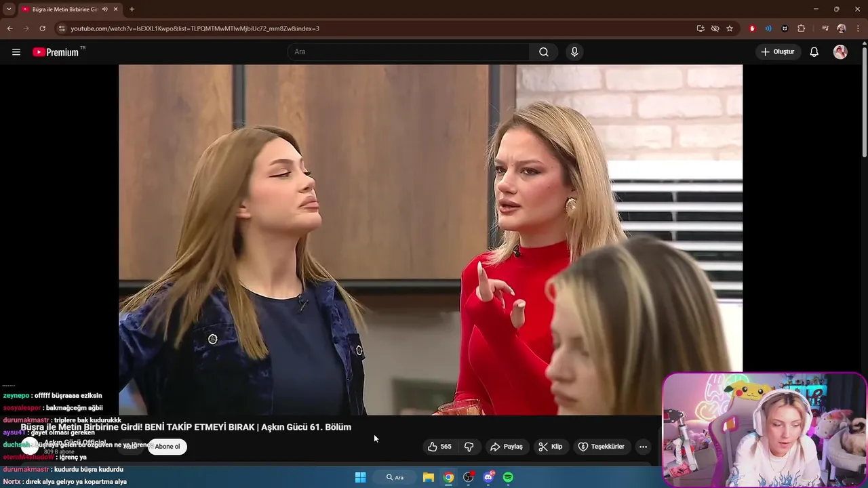
Task: Open site information icon in address bar
Action: pos(62,28)
